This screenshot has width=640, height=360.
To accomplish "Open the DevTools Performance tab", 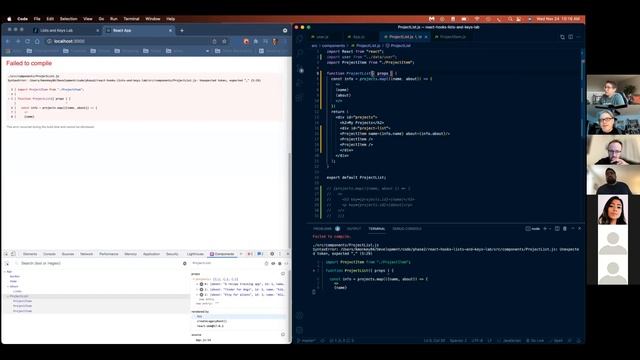I will pos(109,254).
